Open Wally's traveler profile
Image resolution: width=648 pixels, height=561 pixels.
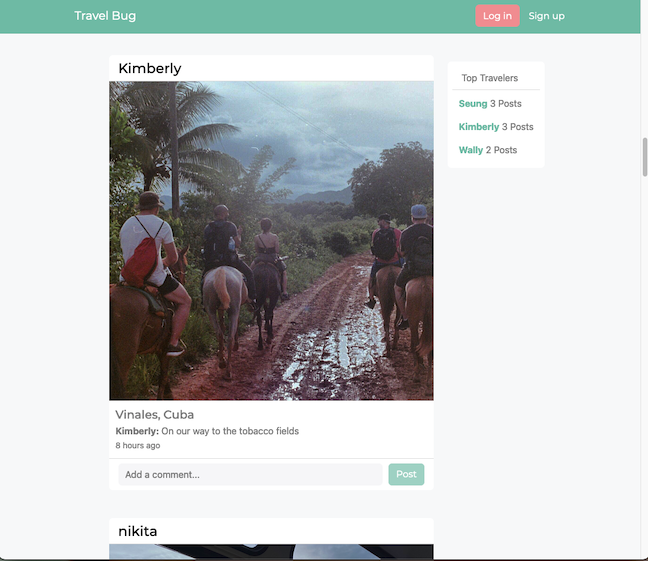click(471, 150)
